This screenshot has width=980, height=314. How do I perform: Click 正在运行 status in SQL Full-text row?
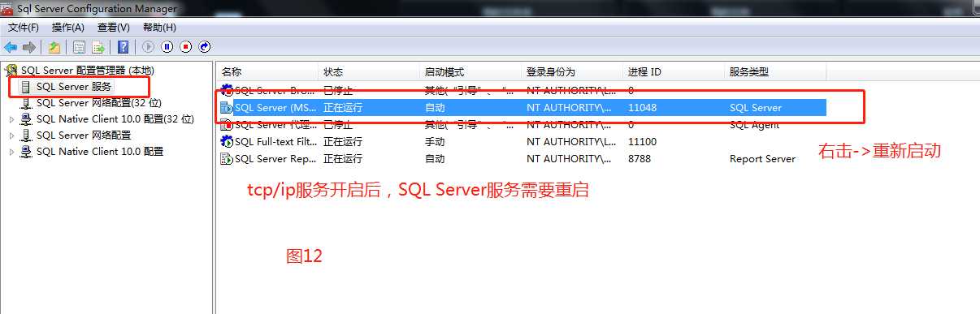pyautogui.click(x=343, y=141)
